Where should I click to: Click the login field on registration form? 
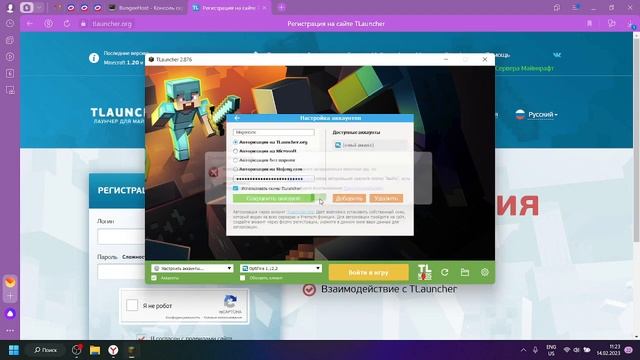click(x=121, y=237)
